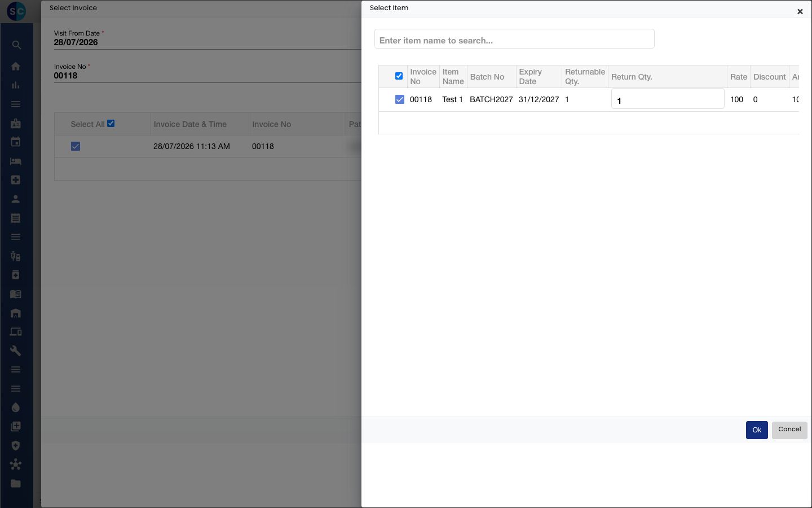Open the calendar appointments icon
Screen dimensions: 812x508
click(16, 142)
